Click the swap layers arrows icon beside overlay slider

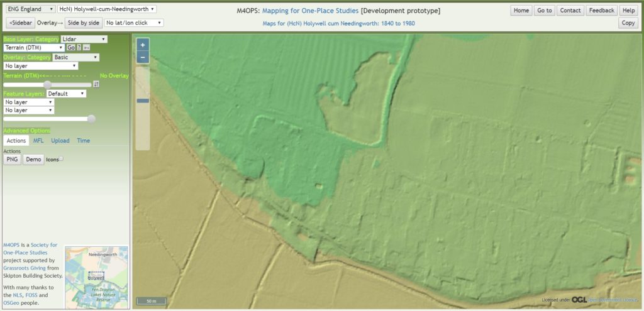pyautogui.click(x=96, y=84)
